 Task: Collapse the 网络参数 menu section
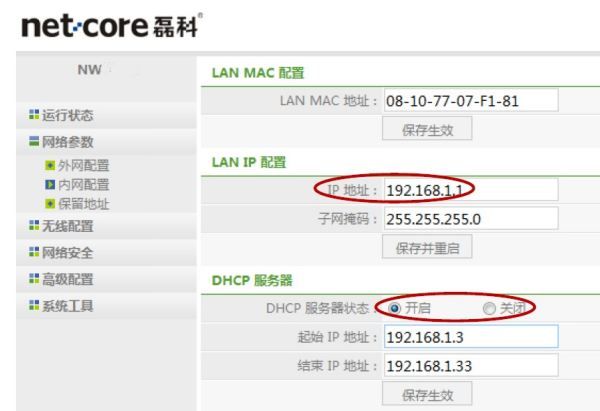click(x=67, y=142)
